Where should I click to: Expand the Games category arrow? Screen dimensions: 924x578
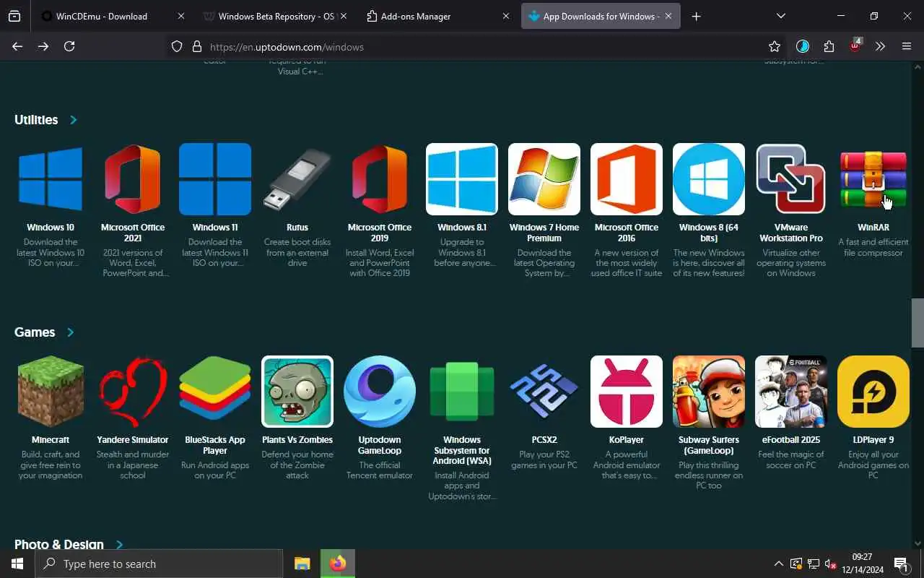(x=70, y=332)
